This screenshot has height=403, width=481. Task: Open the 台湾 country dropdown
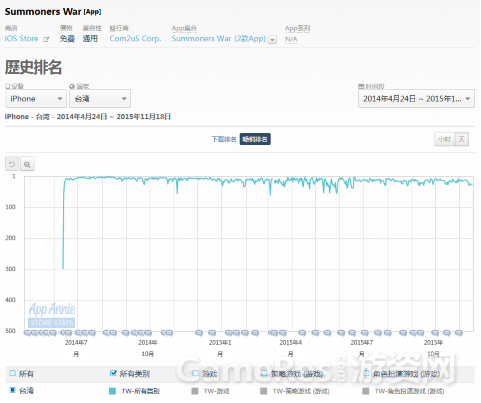100,99
